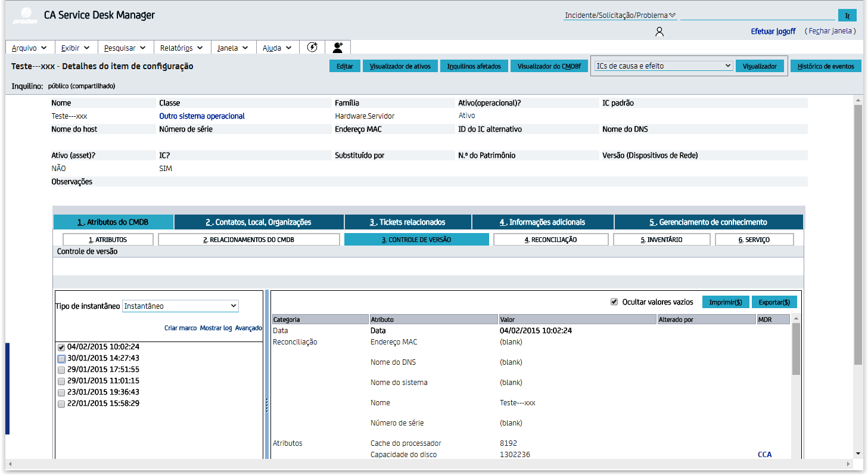868x475 pixels.
Task: Check the 29/01/2015 17:51:55 snapshot
Action: (61, 370)
